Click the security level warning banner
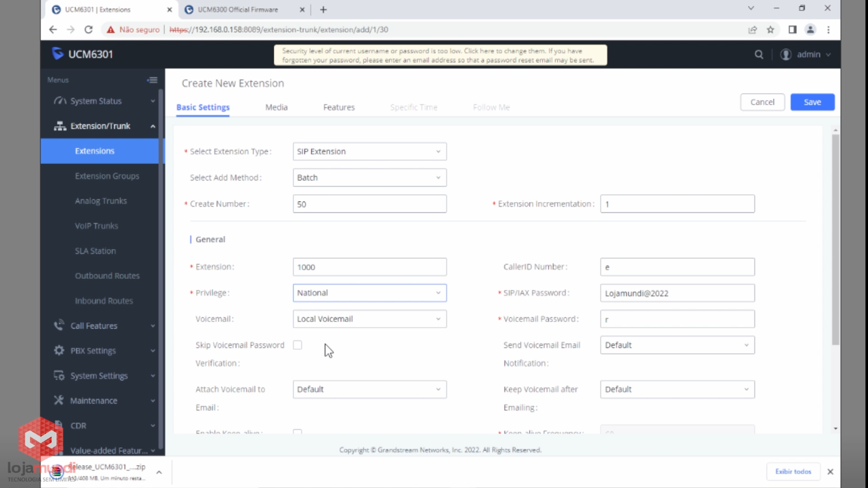 440,55
